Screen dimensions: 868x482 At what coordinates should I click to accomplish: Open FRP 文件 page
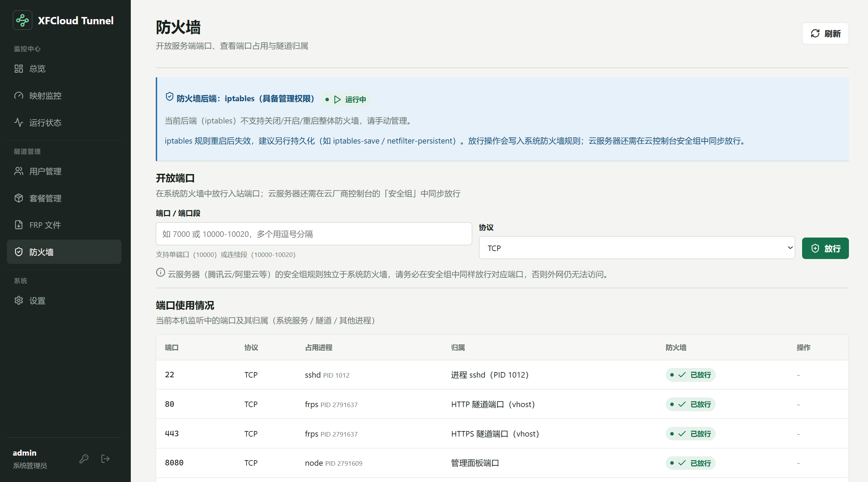point(64,225)
